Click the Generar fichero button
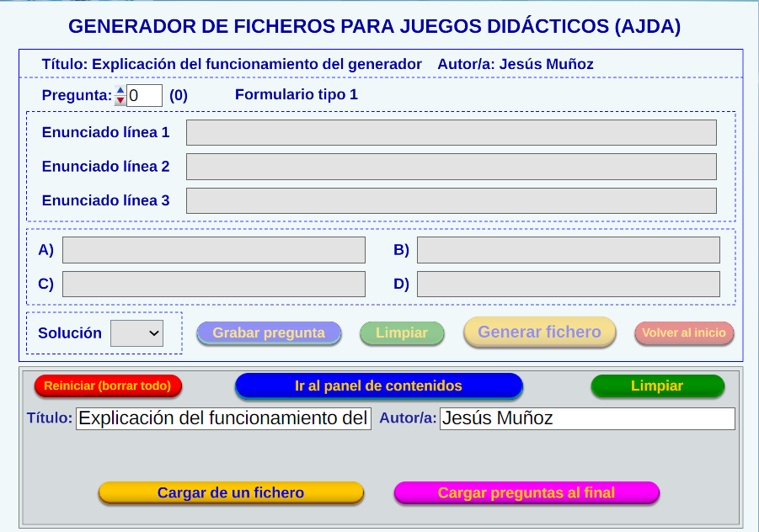The height and width of the screenshot is (532, 759). click(x=539, y=332)
